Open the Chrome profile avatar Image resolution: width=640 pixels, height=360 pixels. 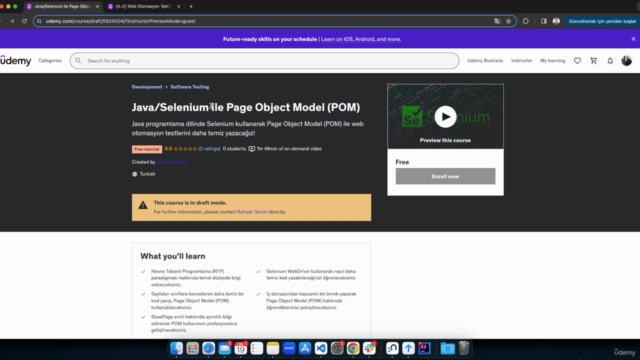pyautogui.click(x=556, y=21)
